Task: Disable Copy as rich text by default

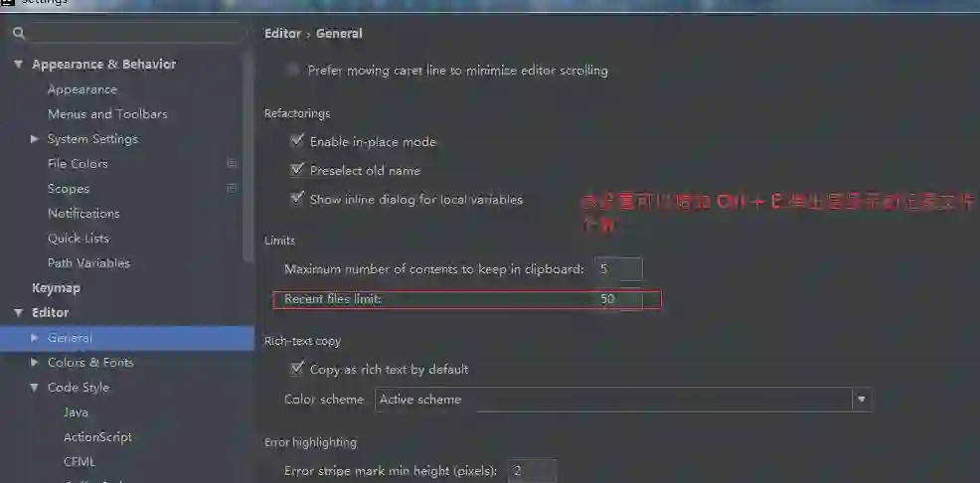Action: [x=297, y=369]
